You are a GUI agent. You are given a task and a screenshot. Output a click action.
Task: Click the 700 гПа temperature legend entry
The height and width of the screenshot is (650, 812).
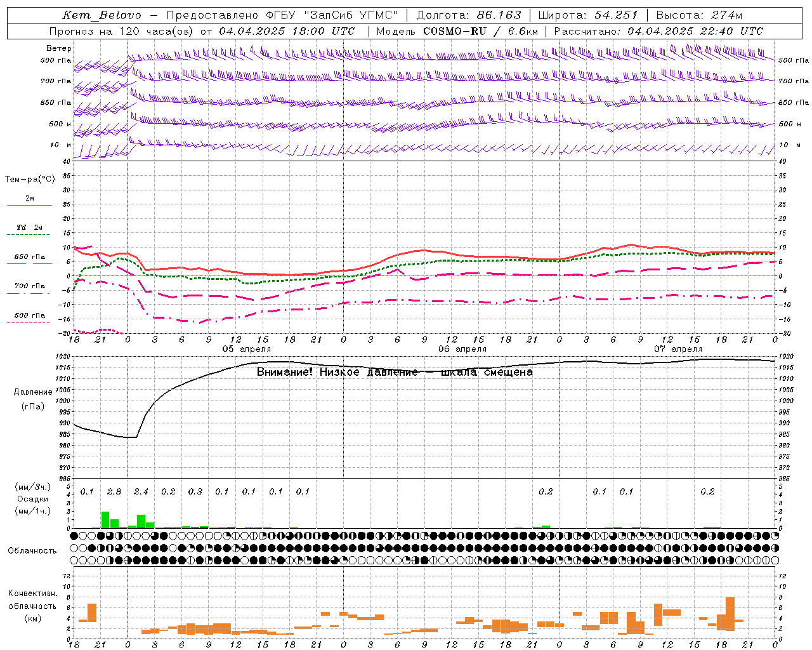30,286
